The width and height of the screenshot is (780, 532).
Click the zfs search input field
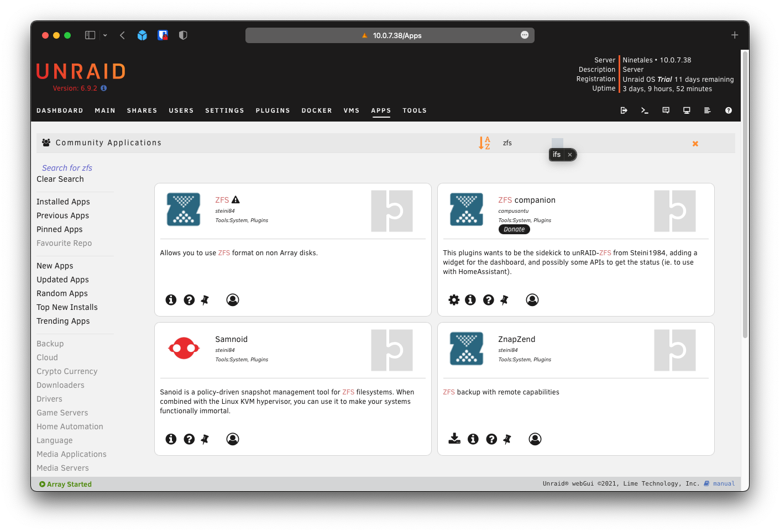pos(525,143)
